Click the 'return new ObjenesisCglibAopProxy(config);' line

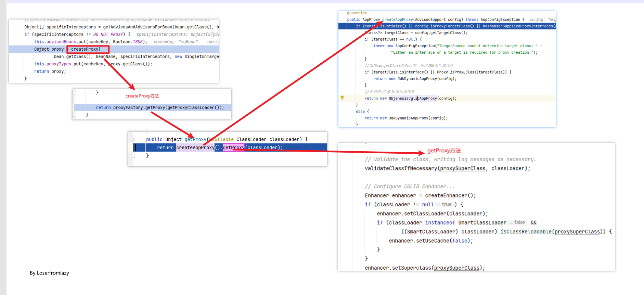coord(411,99)
